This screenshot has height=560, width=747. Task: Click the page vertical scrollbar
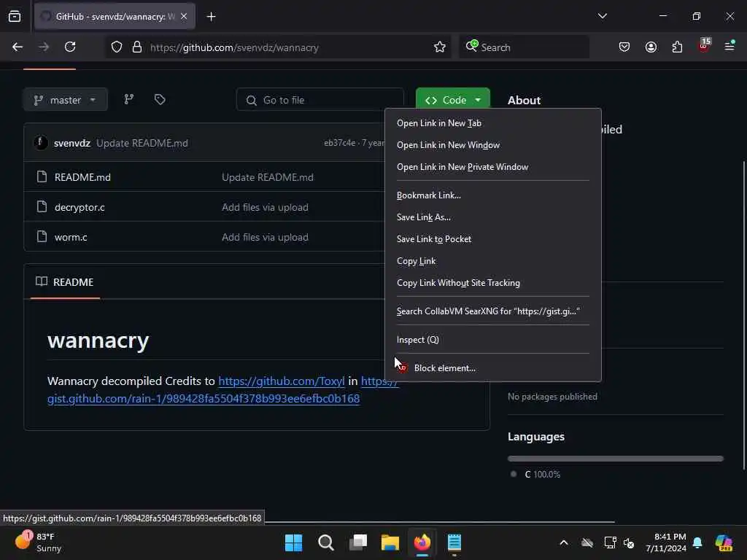click(743, 314)
